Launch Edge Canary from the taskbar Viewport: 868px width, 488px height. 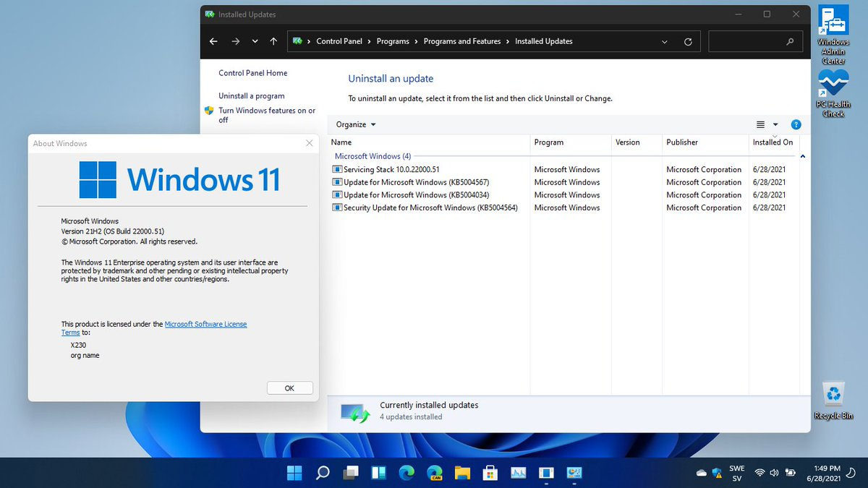point(435,473)
